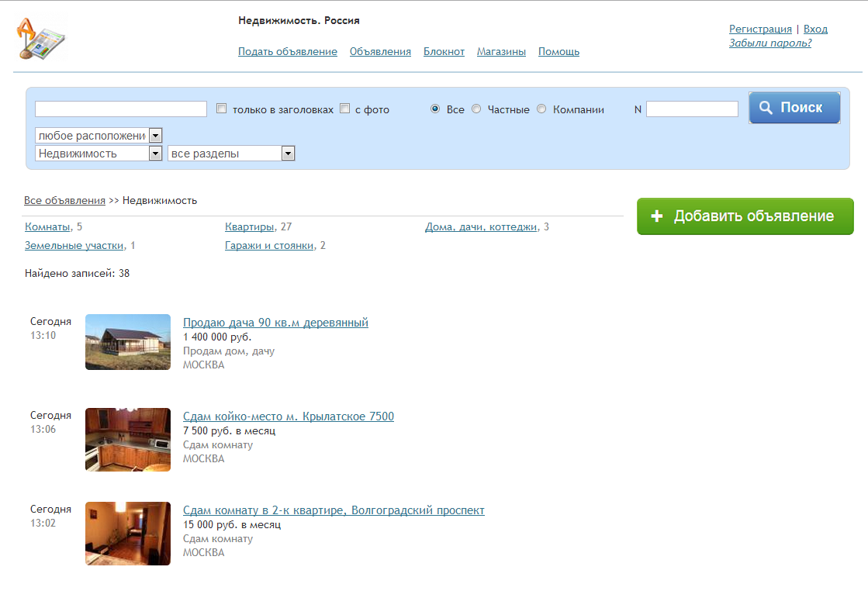
Task: Check the 'только в заголовках' checkbox
Action: tap(222, 109)
